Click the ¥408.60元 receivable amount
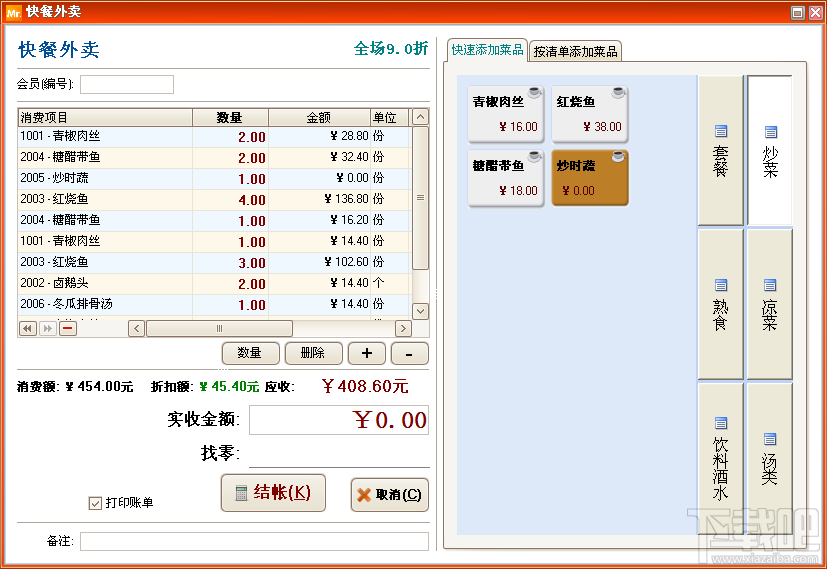 [x=365, y=387]
